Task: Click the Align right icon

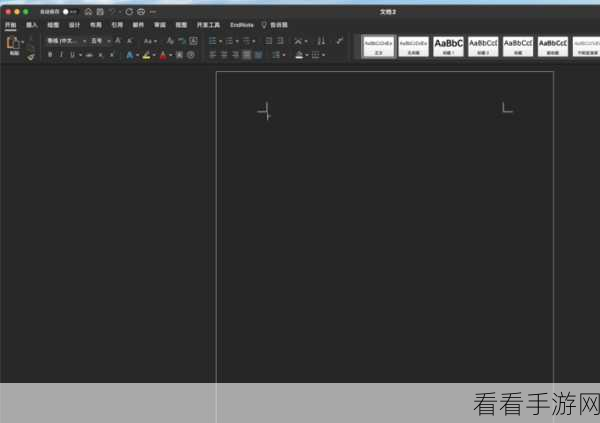Action: click(235, 55)
